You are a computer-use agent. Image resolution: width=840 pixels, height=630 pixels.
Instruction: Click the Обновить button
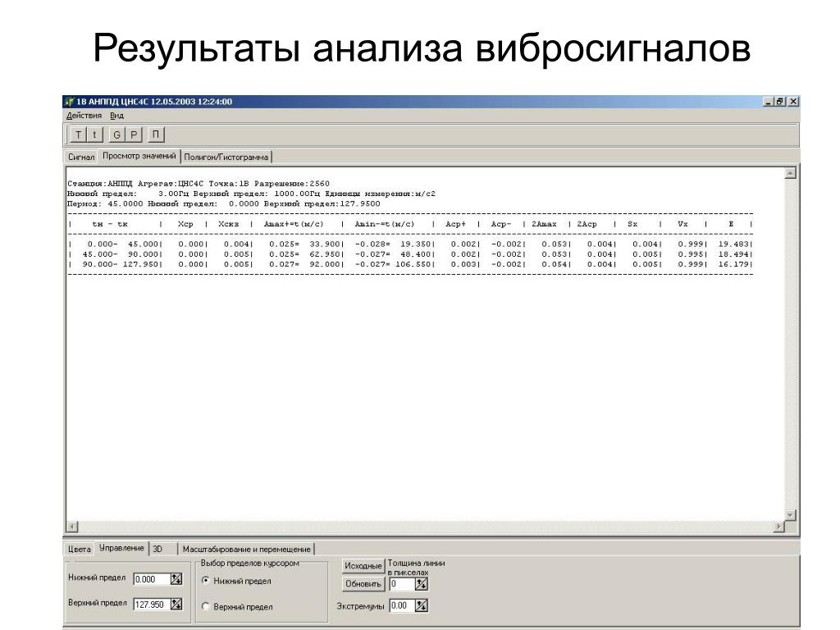point(363,584)
